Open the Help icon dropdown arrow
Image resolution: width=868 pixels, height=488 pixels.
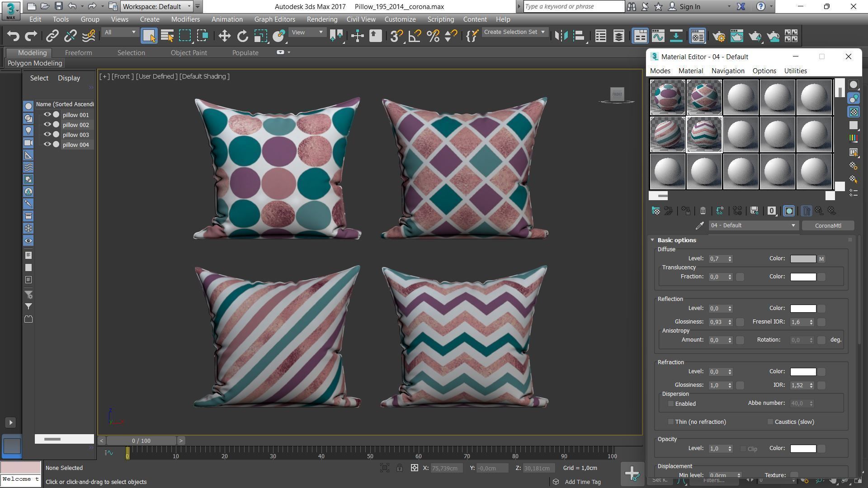pyautogui.click(x=771, y=7)
